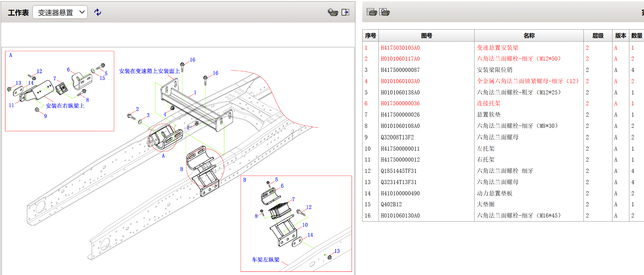Click the 图号 column header
Viewport: 644px width, 275px height.
[426, 36]
